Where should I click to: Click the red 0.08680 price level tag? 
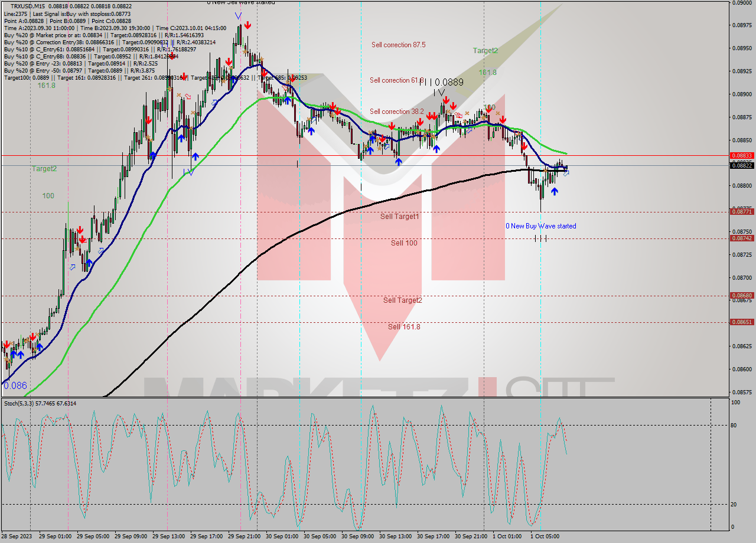click(742, 296)
